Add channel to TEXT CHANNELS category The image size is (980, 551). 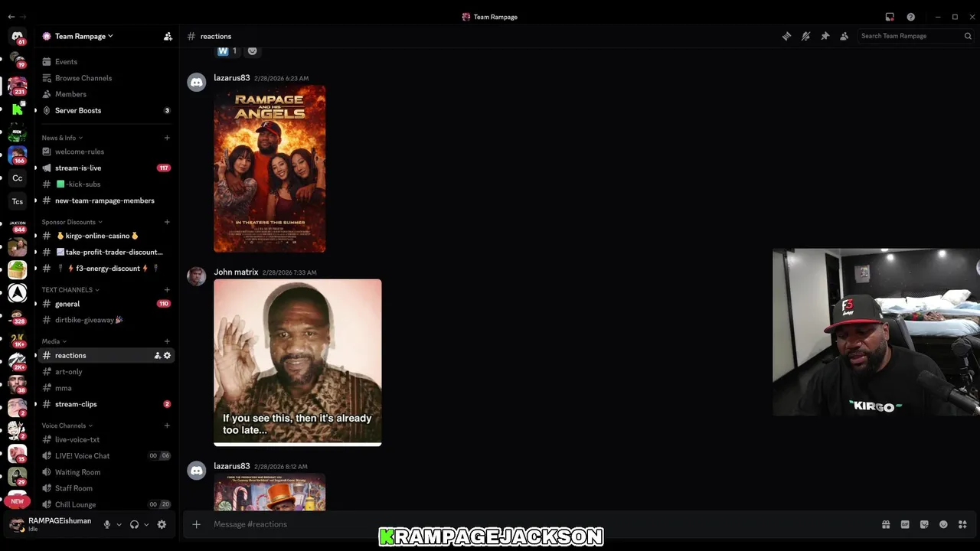click(x=167, y=290)
